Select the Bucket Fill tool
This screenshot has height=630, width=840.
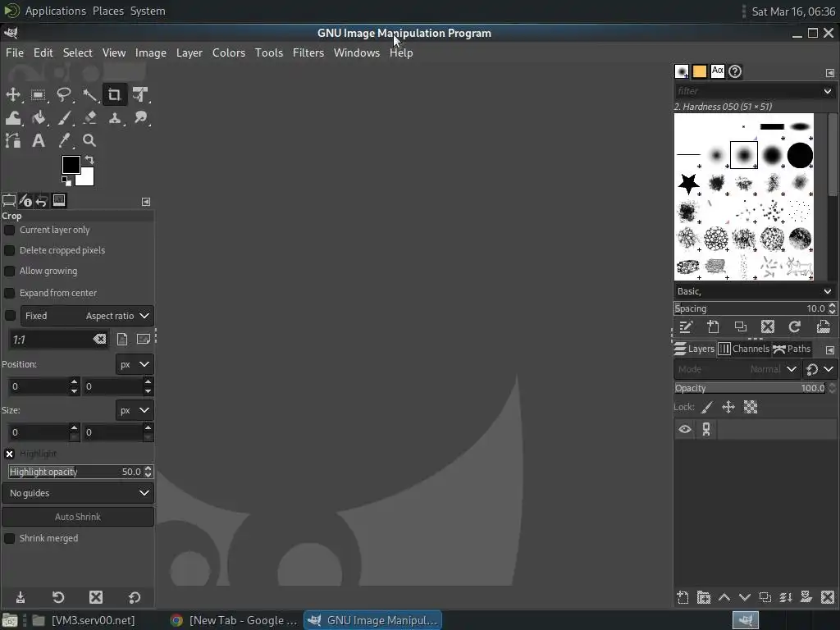[x=38, y=118]
